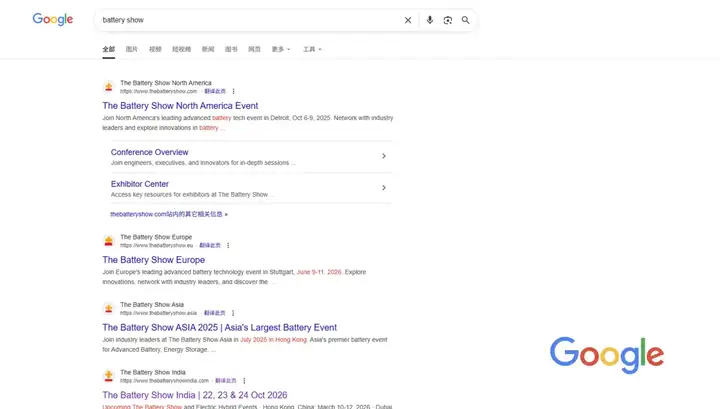This screenshot has height=409, width=720.
Task: Open the three-dot menu for the North America result
Action: (x=234, y=91)
